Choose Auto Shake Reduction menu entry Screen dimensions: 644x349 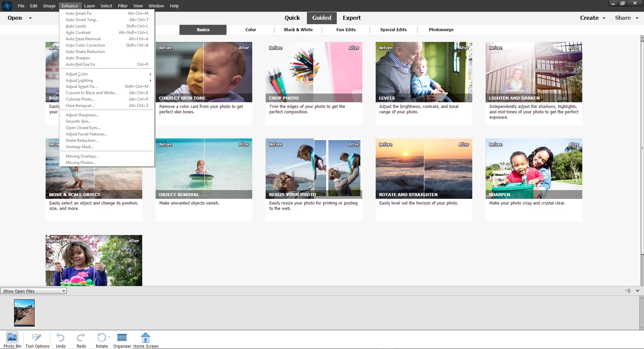point(107,52)
